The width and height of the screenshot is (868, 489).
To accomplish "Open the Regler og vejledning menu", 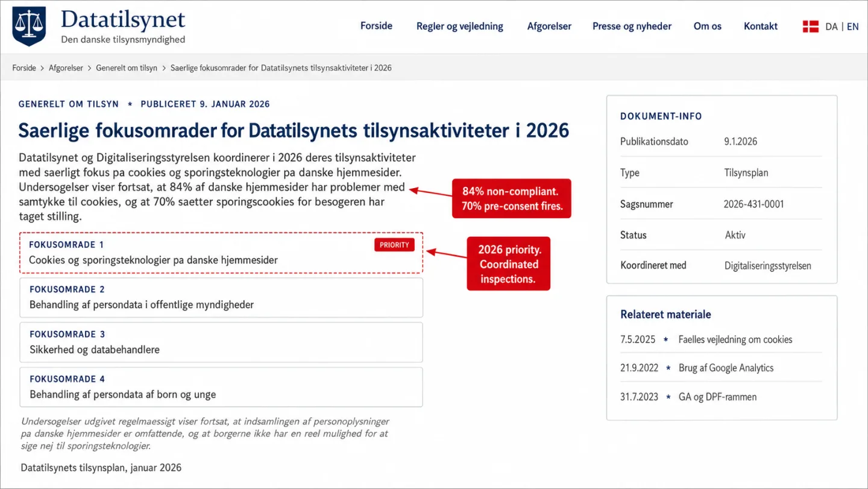I will [x=460, y=27].
